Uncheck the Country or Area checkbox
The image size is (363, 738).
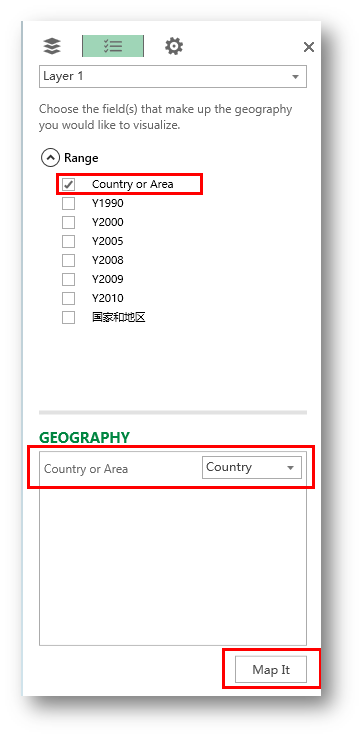[x=69, y=184]
